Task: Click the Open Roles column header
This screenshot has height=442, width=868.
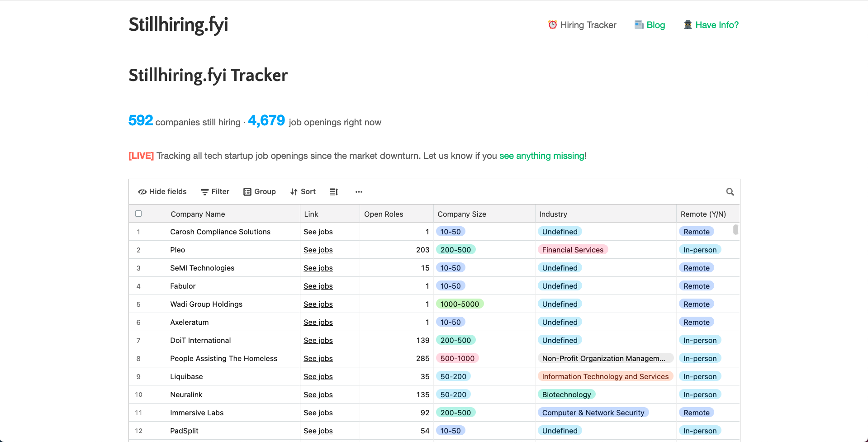Action: pos(397,214)
